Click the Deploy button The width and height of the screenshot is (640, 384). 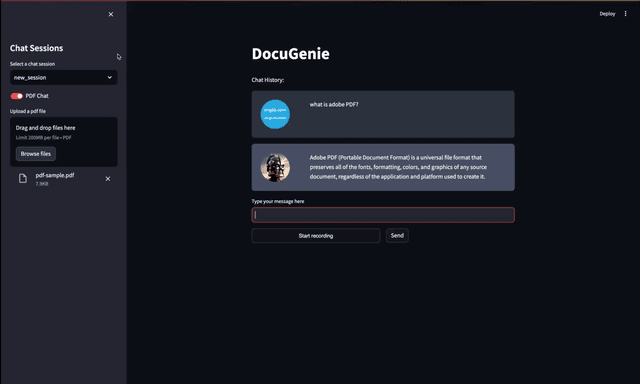[x=607, y=14]
